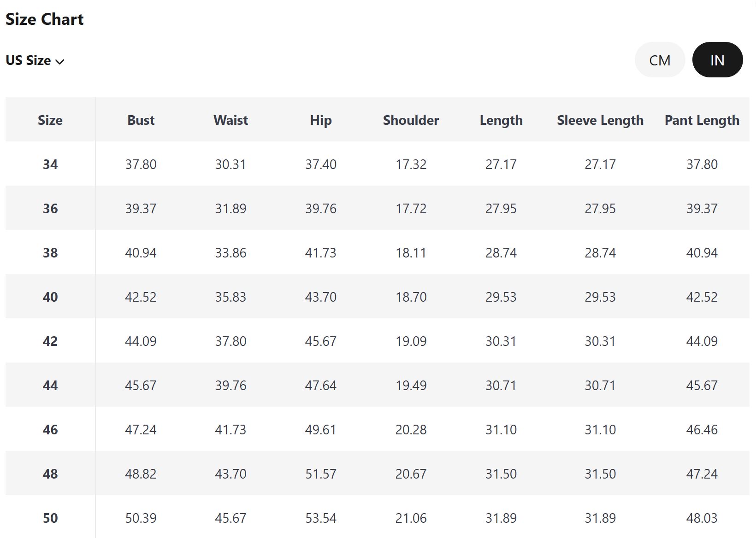This screenshot has width=756, height=538.
Task: Select the size 50 row label
Action: (x=50, y=518)
